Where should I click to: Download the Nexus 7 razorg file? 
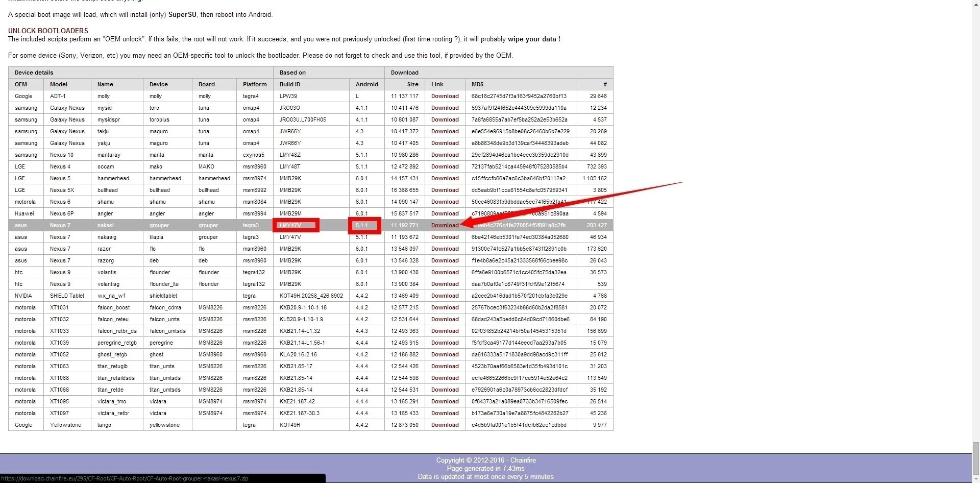coord(445,260)
